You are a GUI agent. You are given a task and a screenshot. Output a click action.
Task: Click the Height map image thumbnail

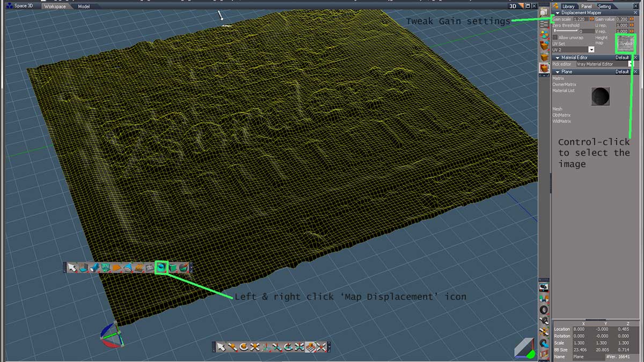point(625,43)
